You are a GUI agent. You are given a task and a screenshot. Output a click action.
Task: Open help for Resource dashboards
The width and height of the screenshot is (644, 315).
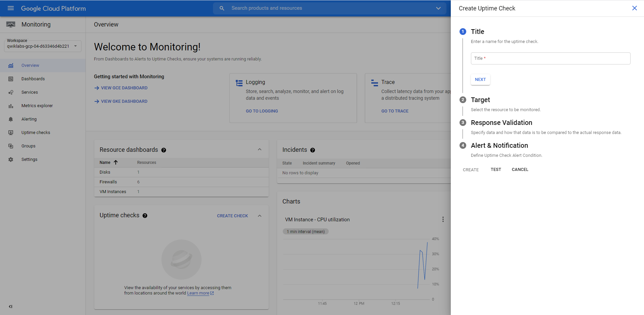[x=164, y=150]
